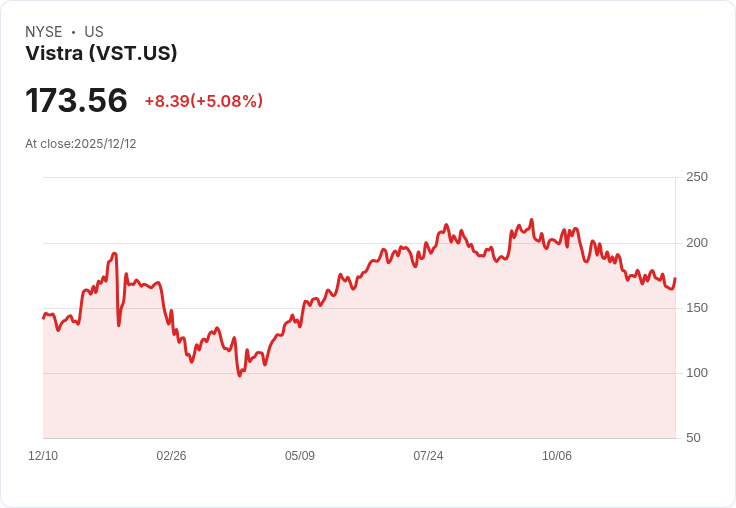Image resolution: width=736 pixels, height=508 pixels.
Task: Click the 05/09 date on the x-axis
Action: 300,456
